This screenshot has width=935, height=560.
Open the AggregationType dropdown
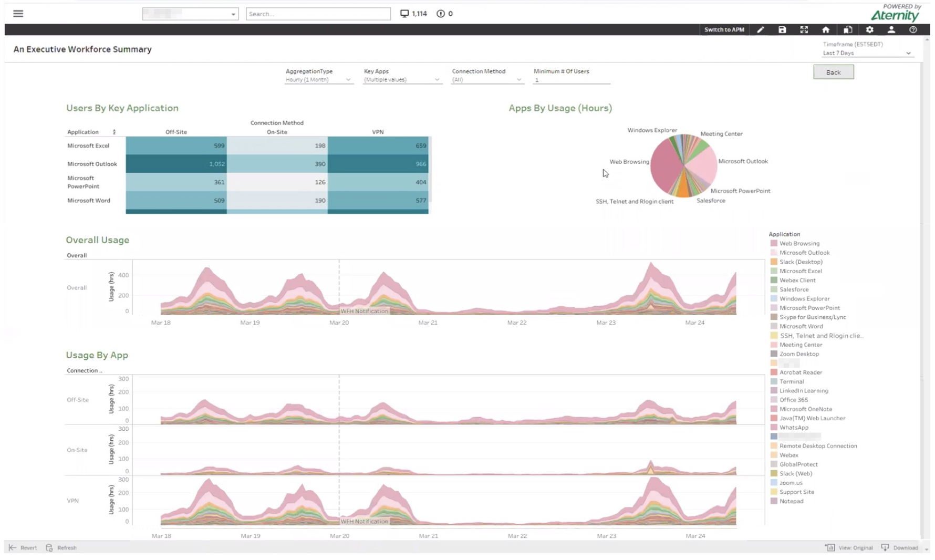[318, 80]
